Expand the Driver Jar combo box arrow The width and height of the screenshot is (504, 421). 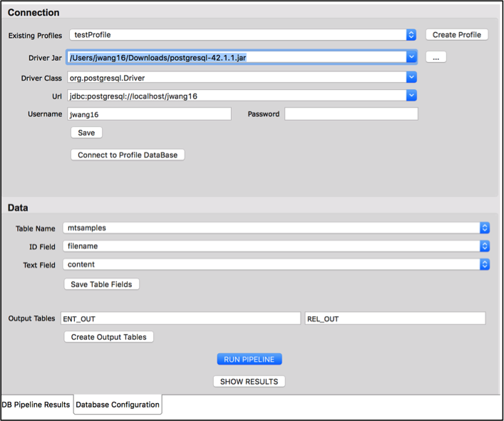tap(411, 57)
